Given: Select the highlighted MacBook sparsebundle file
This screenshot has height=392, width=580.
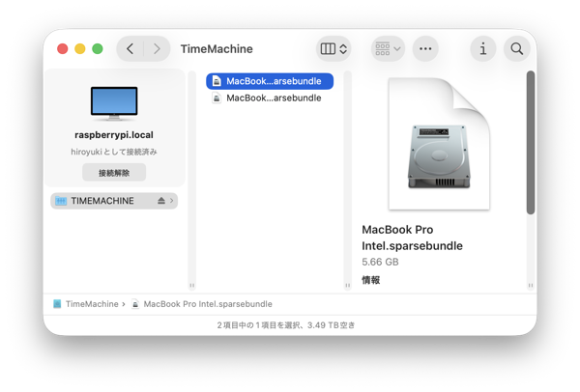Looking at the screenshot, I should (x=270, y=81).
